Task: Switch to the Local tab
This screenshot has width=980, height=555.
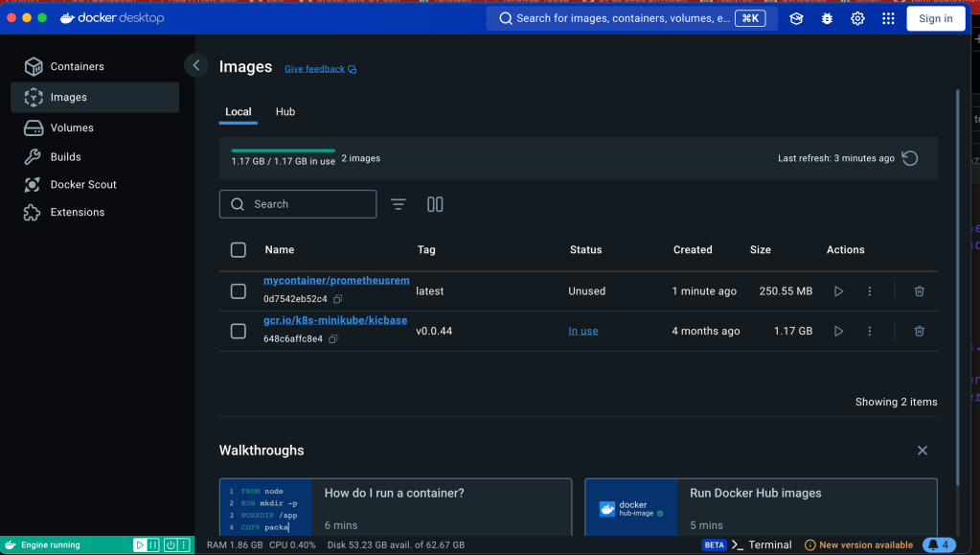Action: tap(239, 112)
